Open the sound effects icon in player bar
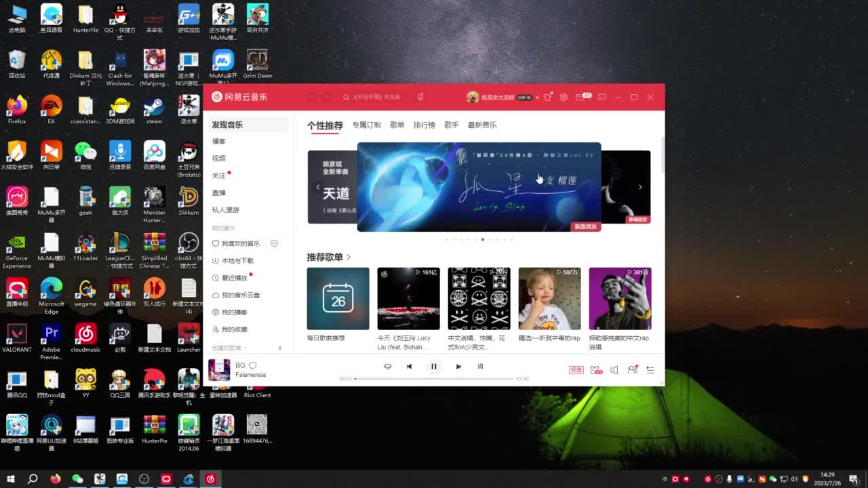Screen dimensions: 868x488 click(x=595, y=370)
